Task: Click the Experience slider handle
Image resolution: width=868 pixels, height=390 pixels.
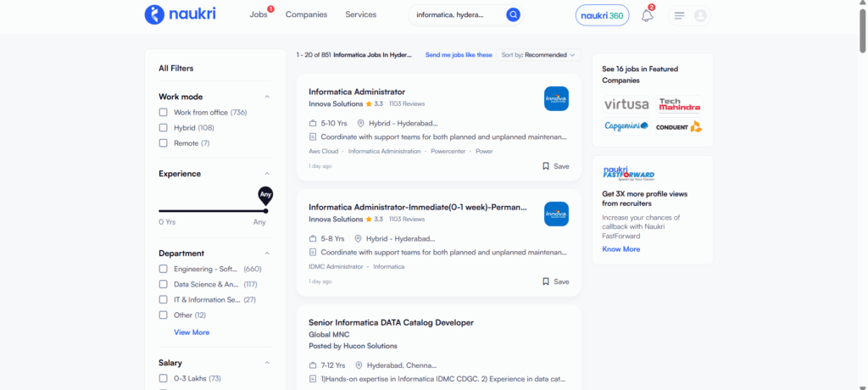Action: (265, 210)
